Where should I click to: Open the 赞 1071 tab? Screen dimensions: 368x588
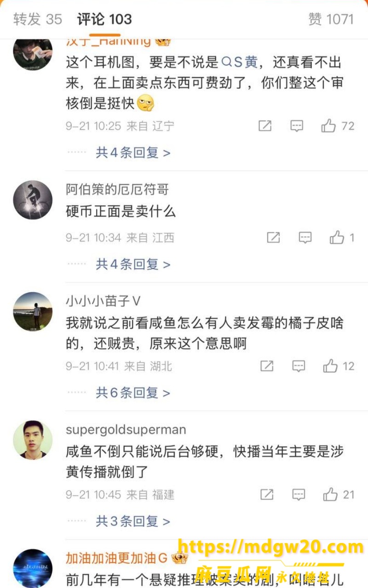(331, 19)
